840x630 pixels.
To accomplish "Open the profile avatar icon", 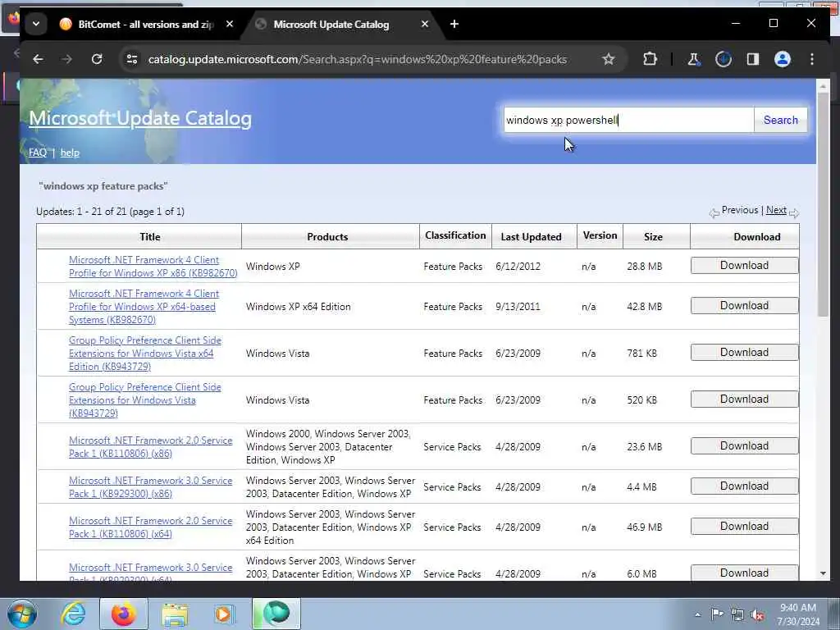I will click(x=782, y=59).
